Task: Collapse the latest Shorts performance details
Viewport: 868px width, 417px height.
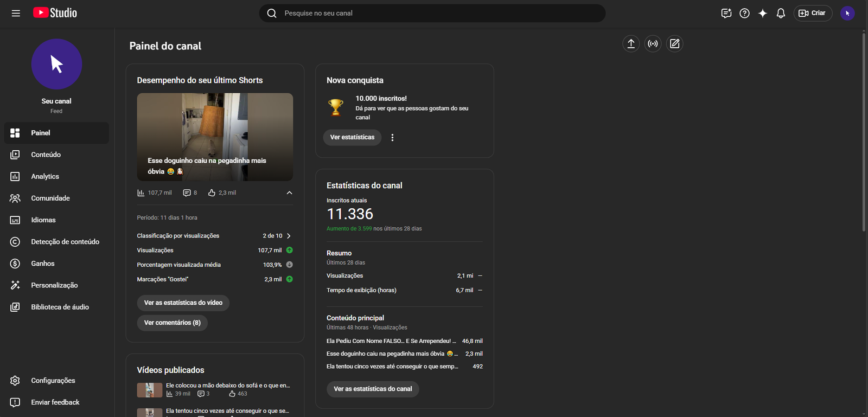Action: point(289,193)
